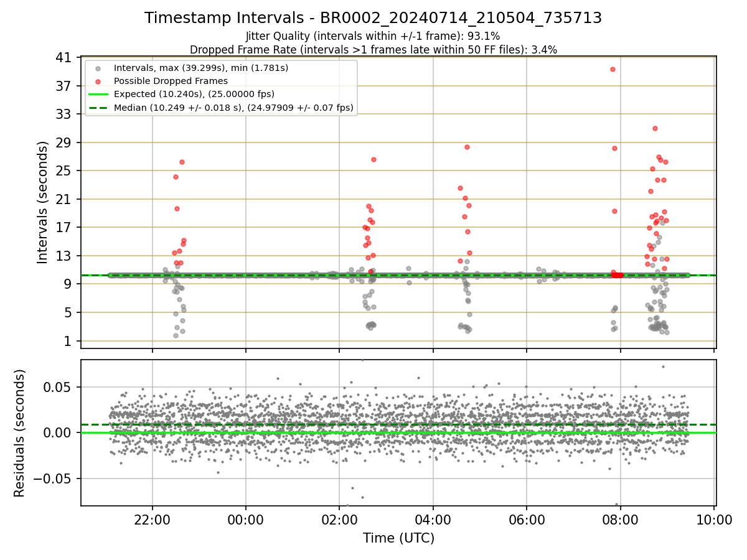Click the 'Time (UTC)' x-axis label
Screen dimensions: 747x560
point(398,538)
